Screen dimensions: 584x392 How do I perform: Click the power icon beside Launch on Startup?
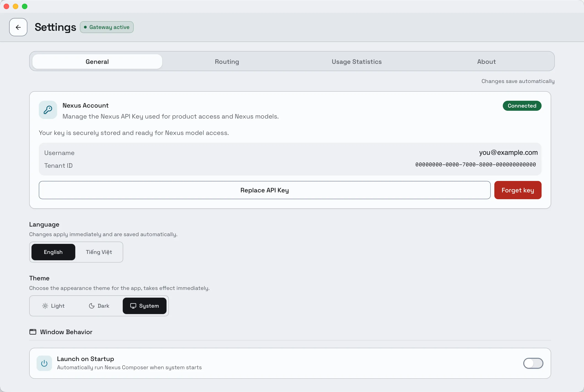[44, 363]
